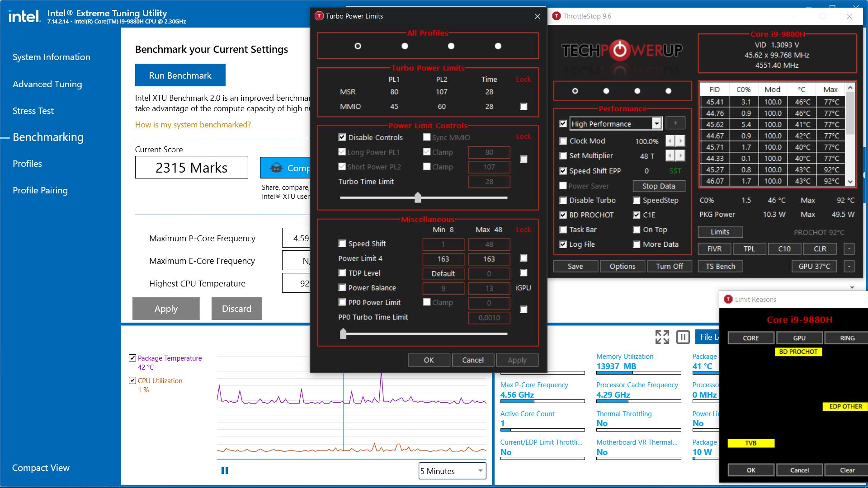Expand the XTU monitor panel chevron
The height and width of the screenshot is (488, 868).
pyautogui.click(x=852, y=287)
